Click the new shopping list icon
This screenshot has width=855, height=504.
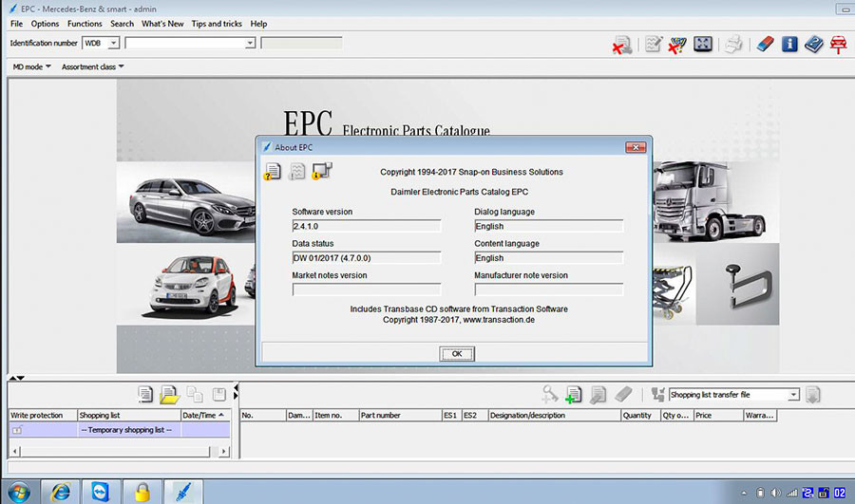click(x=144, y=394)
